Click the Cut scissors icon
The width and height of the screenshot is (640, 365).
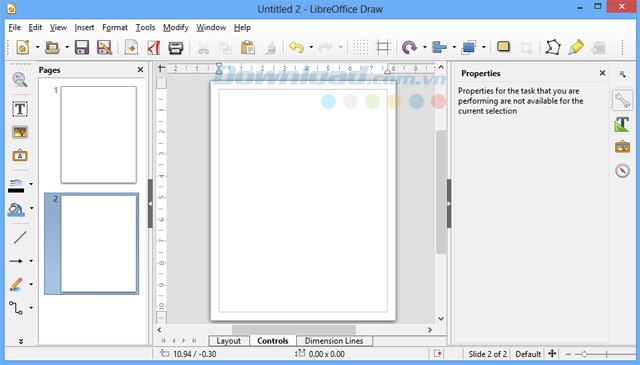(x=203, y=47)
